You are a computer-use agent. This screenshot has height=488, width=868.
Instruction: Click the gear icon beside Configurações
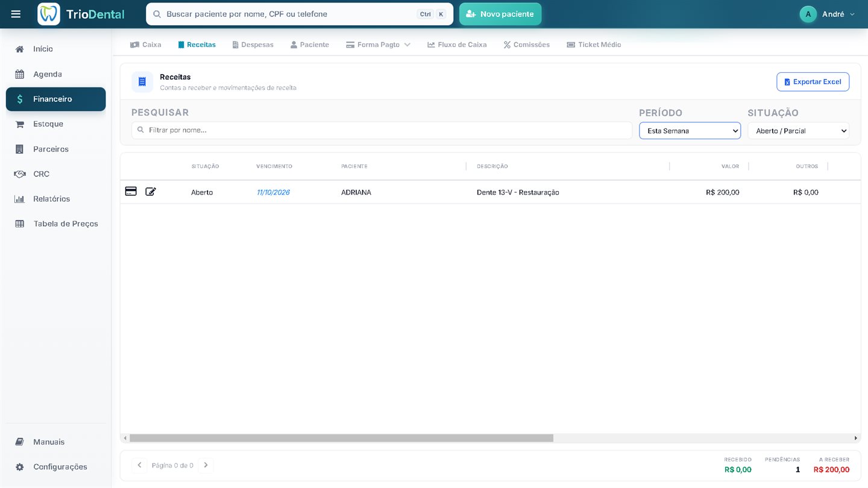[20, 467]
